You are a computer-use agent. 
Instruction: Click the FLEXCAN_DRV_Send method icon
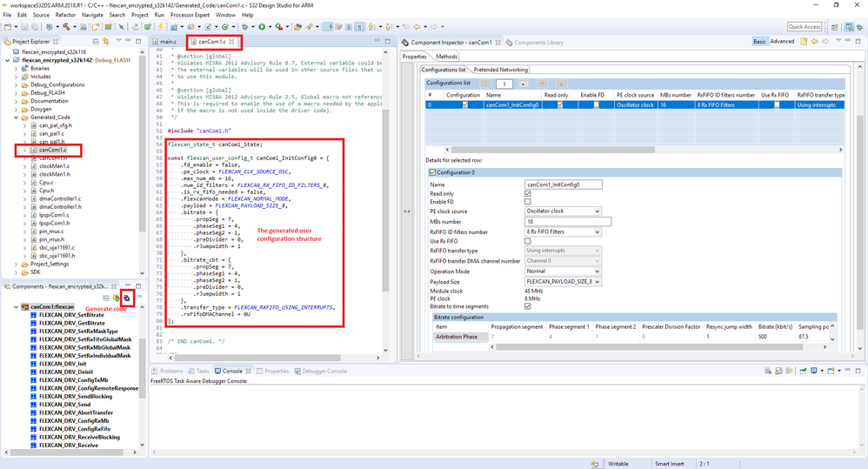[33, 405]
